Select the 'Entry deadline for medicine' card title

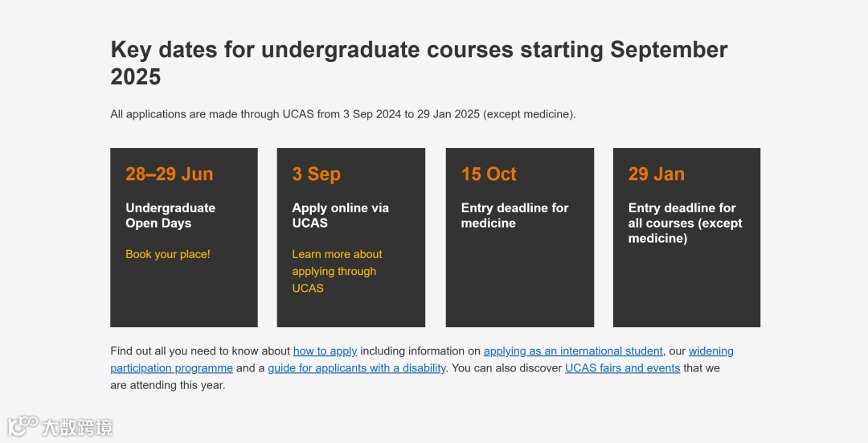514,215
